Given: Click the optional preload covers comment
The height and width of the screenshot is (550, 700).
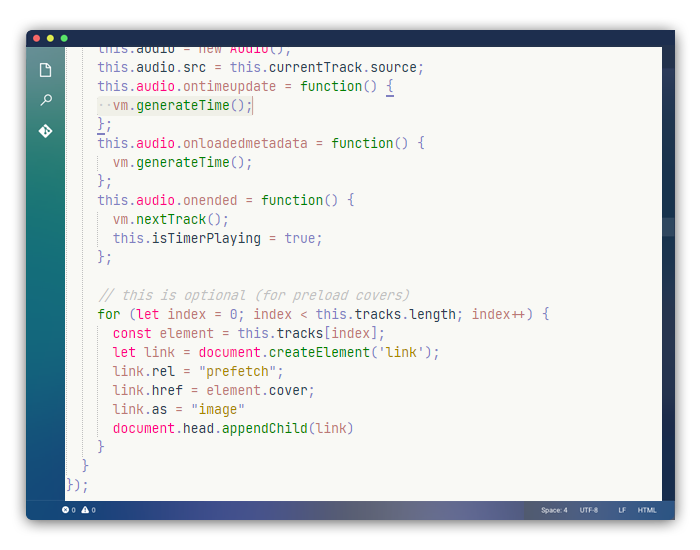Looking at the screenshot, I should 253,295.
